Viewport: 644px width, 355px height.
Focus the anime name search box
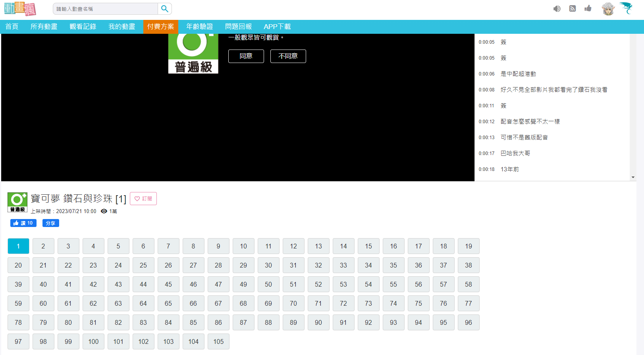(x=105, y=9)
